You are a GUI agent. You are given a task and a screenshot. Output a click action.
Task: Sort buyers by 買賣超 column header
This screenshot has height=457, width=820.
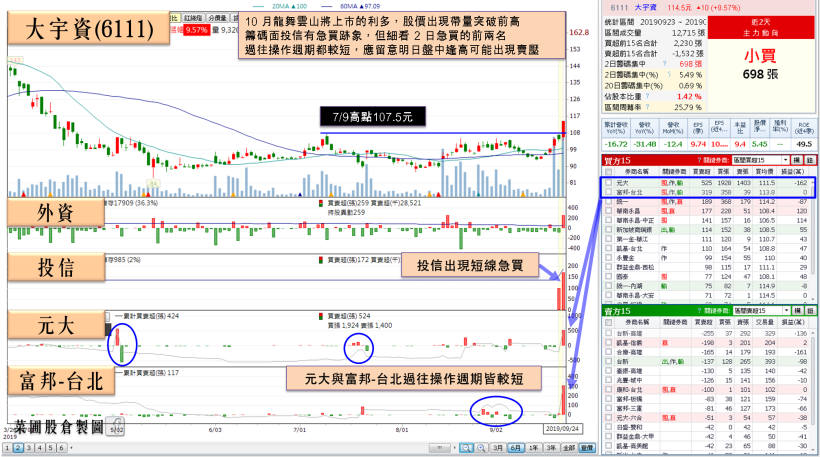pos(702,172)
